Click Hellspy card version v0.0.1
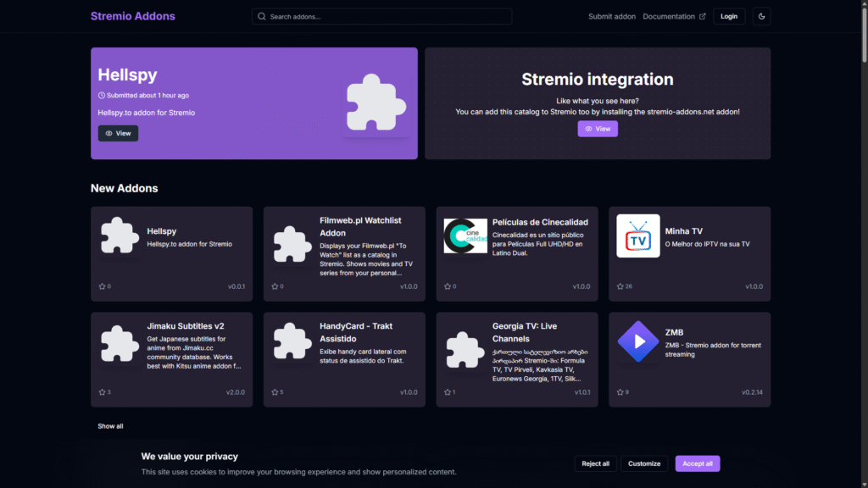868x488 pixels. click(x=236, y=286)
